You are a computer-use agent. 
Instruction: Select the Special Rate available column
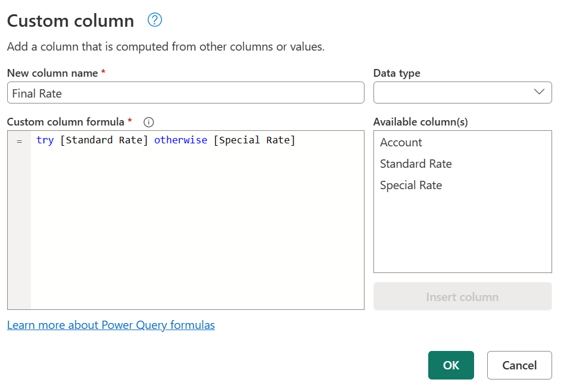click(411, 185)
